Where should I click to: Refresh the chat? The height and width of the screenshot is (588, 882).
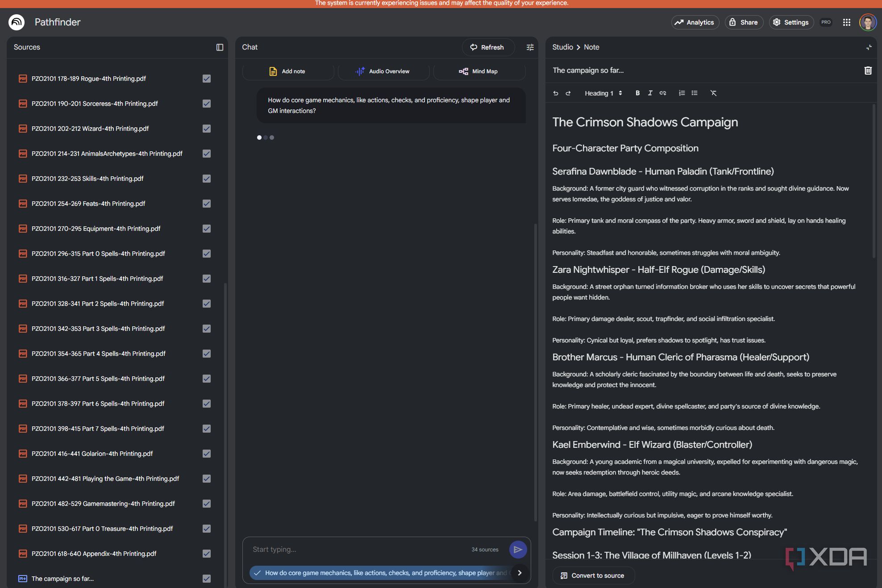click(488, 47)
